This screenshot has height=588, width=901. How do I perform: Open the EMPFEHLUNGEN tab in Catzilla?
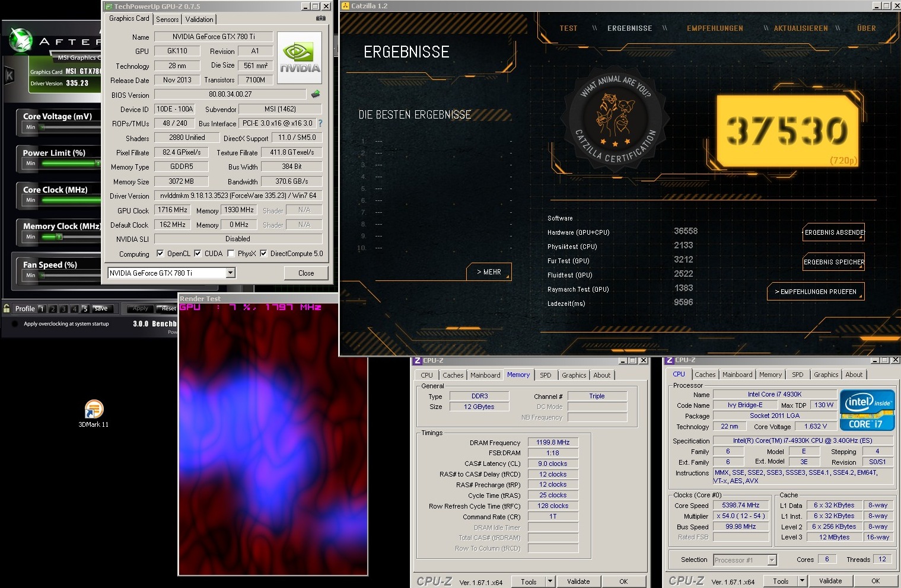[x=715, y=28]
